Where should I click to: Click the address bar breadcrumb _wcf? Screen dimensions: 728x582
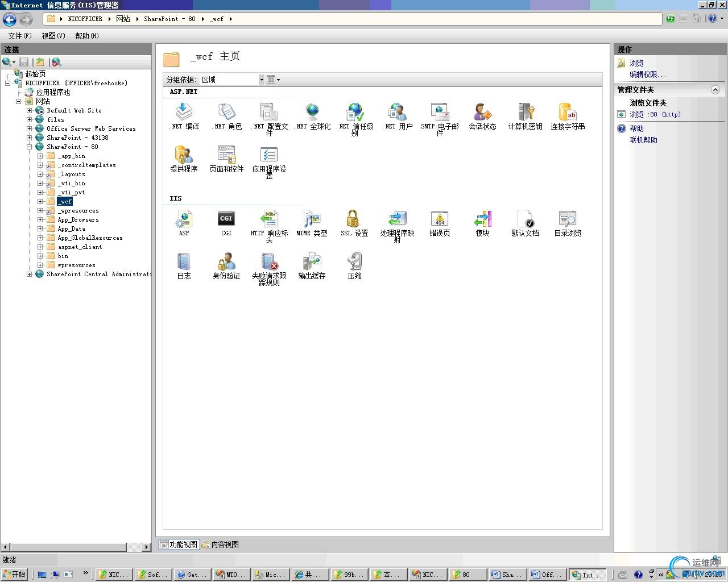click(x=217, y=19)
